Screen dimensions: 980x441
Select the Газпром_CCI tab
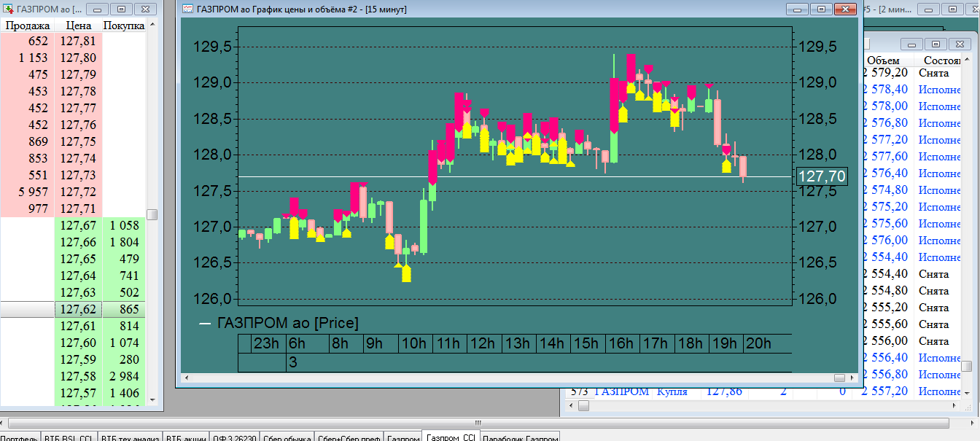click(451, 437)
